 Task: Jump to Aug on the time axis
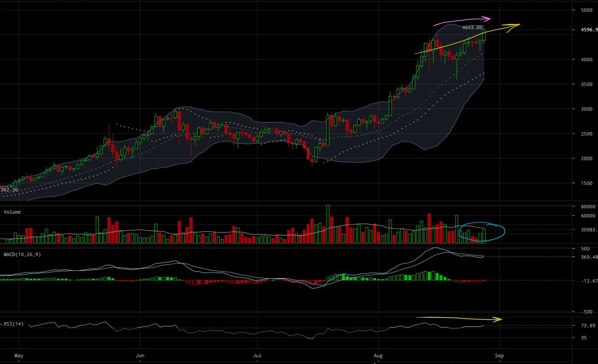[x=378, y=356]
